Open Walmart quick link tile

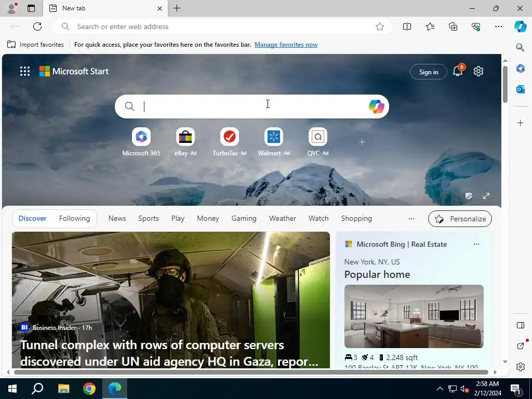point(273,142)
